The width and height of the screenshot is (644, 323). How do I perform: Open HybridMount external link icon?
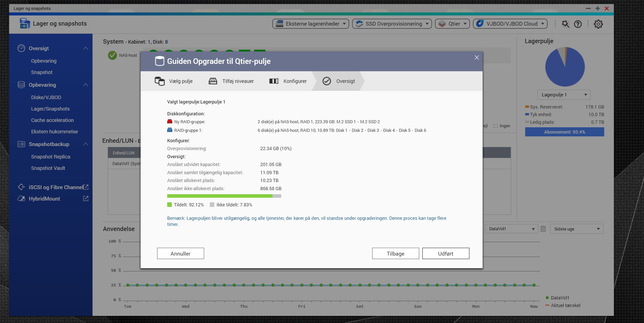(86, 199)
